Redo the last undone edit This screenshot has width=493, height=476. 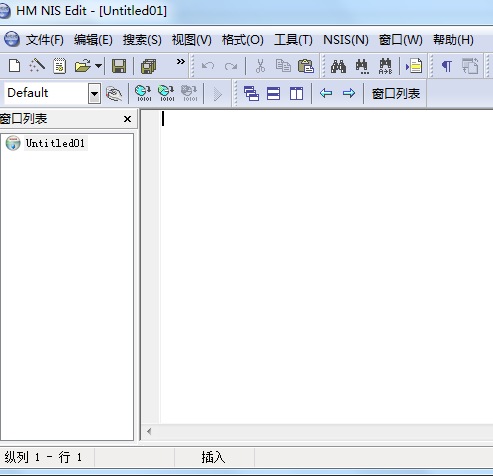click(231, 66)
